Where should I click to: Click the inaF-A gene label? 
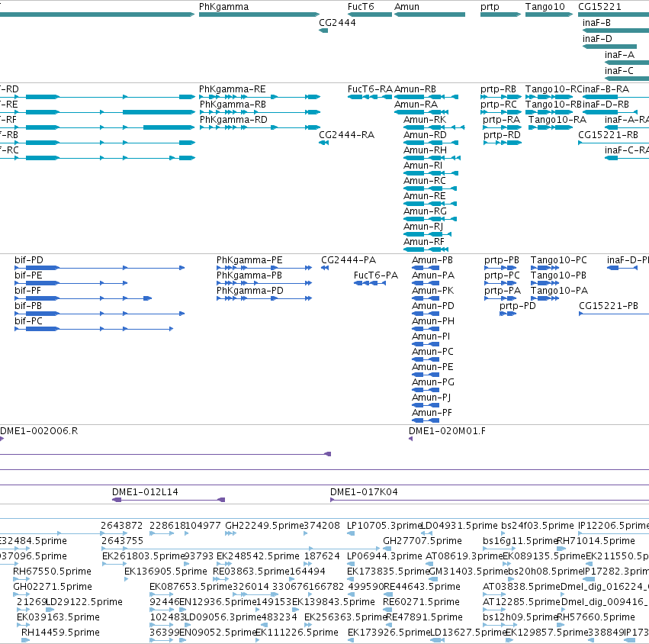coord(619,55)
